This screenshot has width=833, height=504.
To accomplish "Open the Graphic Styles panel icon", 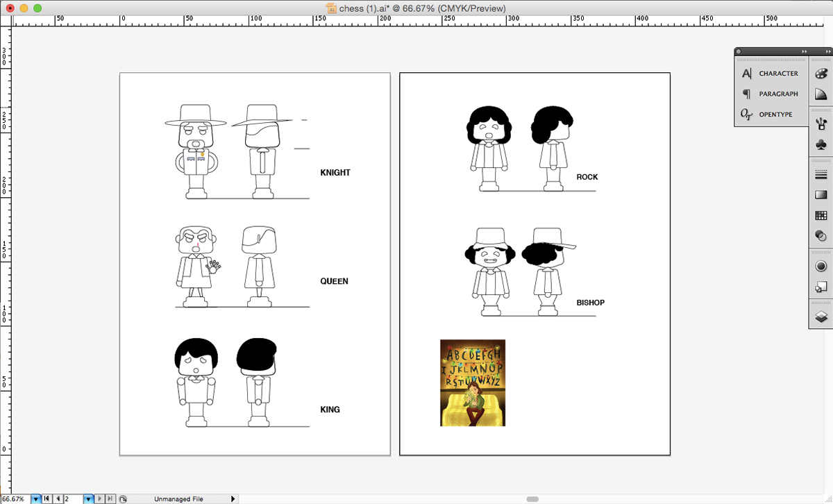I will click(821, 287).
